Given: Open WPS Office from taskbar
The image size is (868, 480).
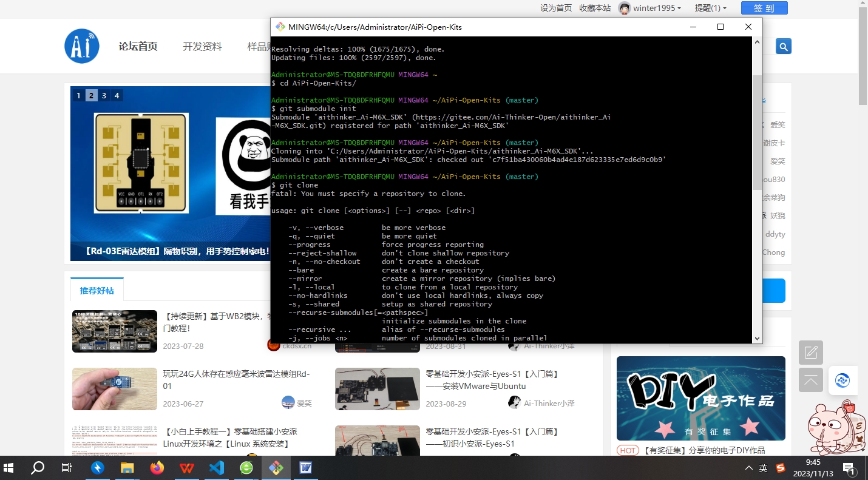Looking at the screenshot, I should pyautogui.click(x=186, y=468).
